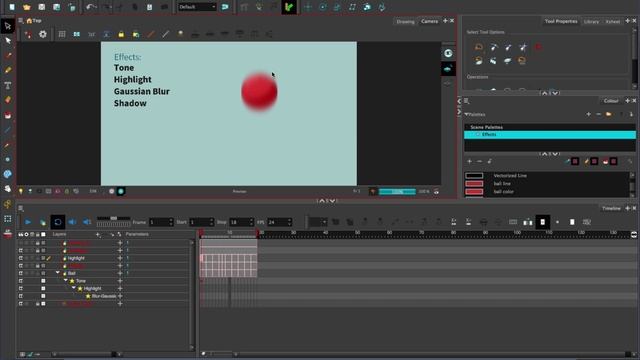
Task: Increment the Stop frame stepper
Action: [x=251, y=220]
